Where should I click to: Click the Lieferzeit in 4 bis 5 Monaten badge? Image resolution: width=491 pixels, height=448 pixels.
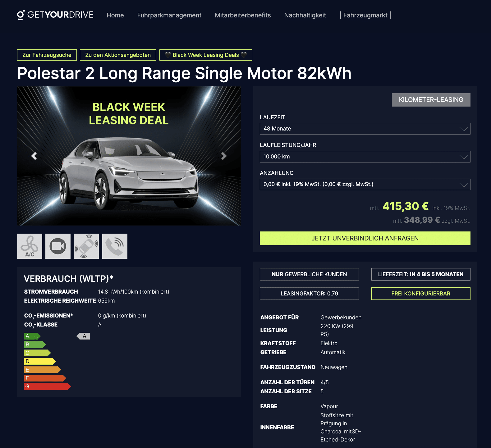coord(421,274)
